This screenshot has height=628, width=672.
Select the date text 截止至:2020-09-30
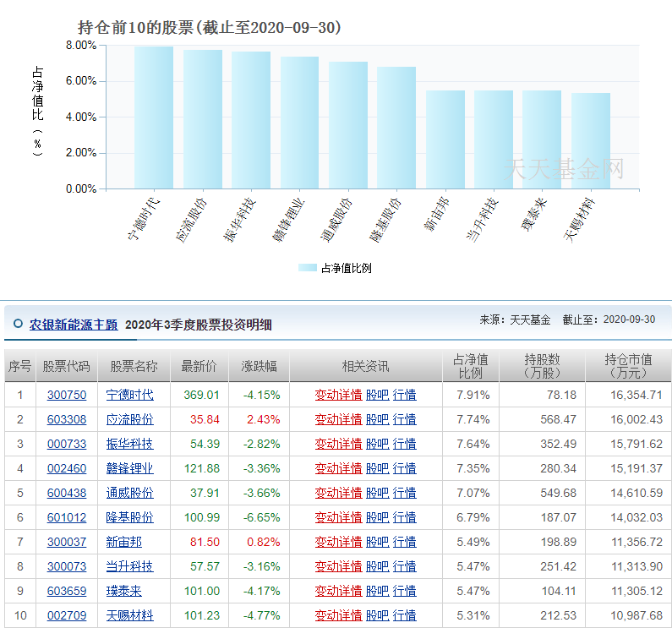point(609,319)
